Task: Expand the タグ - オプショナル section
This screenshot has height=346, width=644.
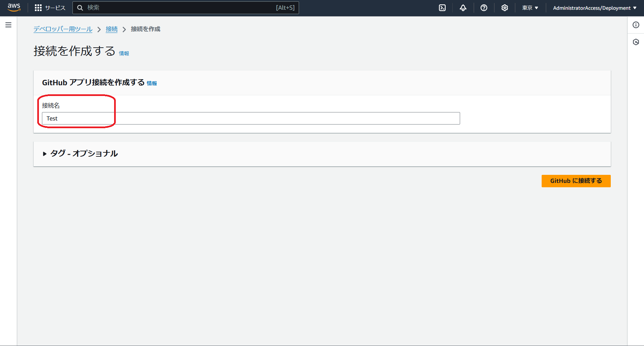Action: pos(81,154)
